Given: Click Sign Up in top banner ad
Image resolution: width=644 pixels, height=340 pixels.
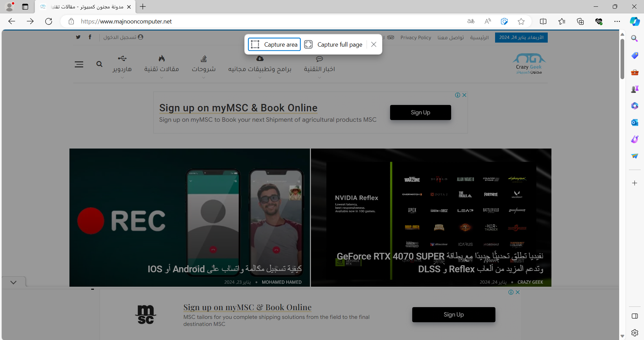Looking at the screenshot, I should (x=420, y=112).
